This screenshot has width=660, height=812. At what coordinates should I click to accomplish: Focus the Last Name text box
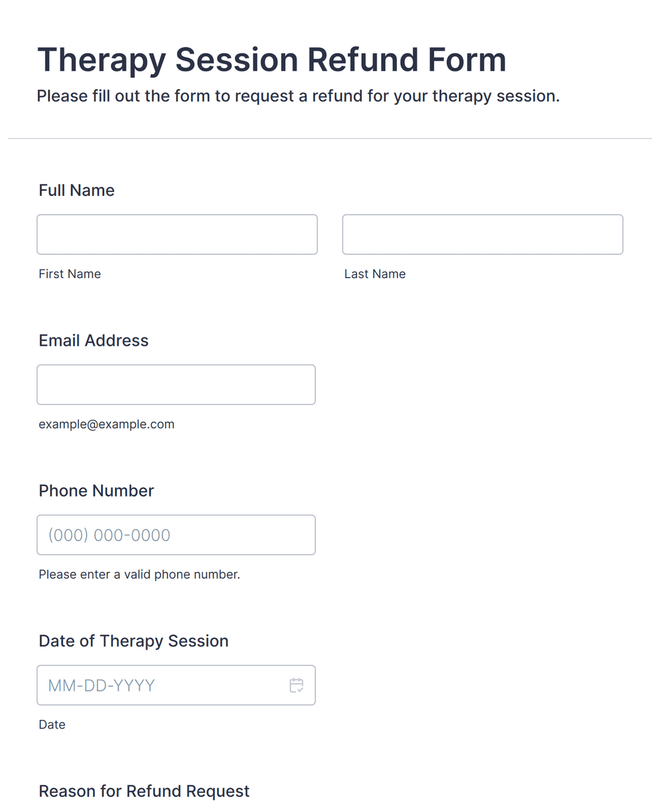(x=482, y=234)
